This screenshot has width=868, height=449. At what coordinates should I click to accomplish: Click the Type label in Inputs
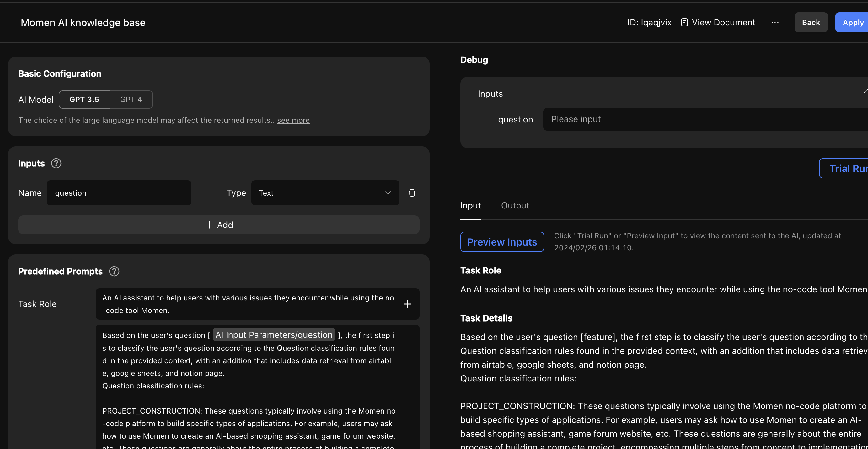click(x=236, y=193)
